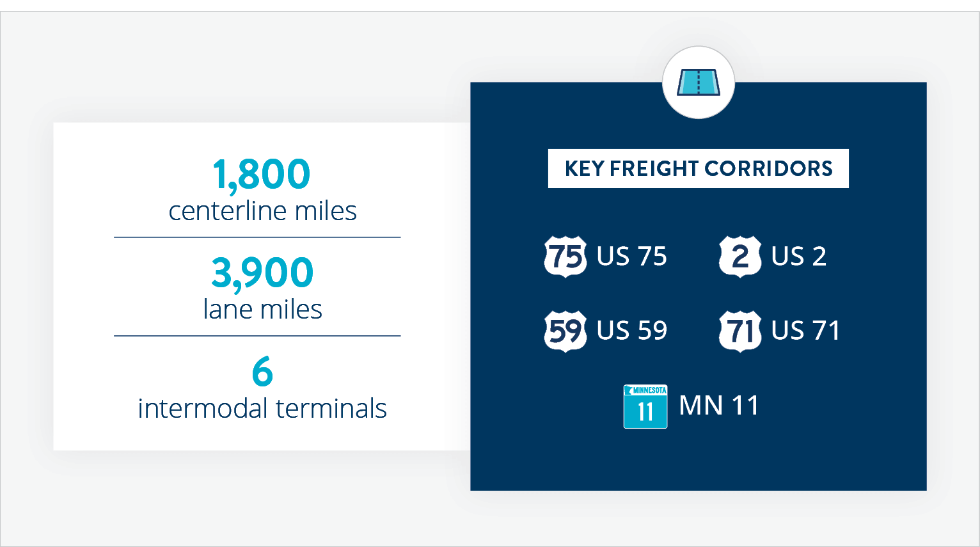
Task: Click the road icon in the circle
Action: pyautogui.click(x=698, y=83)
